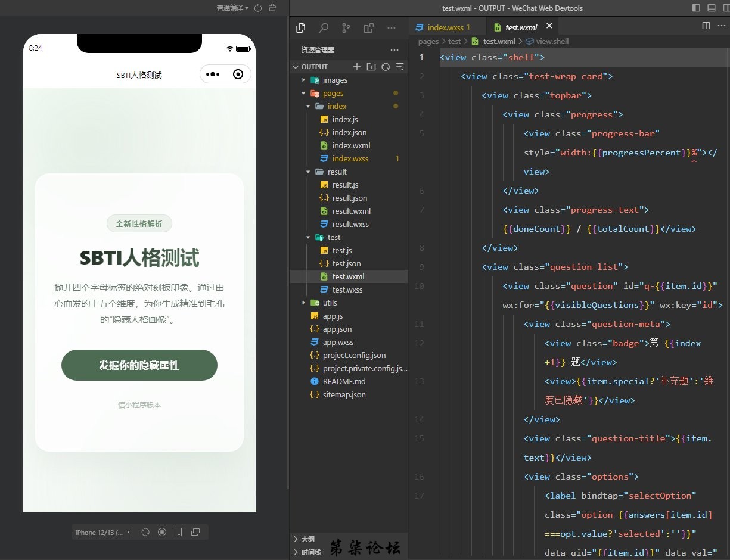730x560 pixels.
Task: Toggle the primary sidebar layout icon
Action: [696, 8]
